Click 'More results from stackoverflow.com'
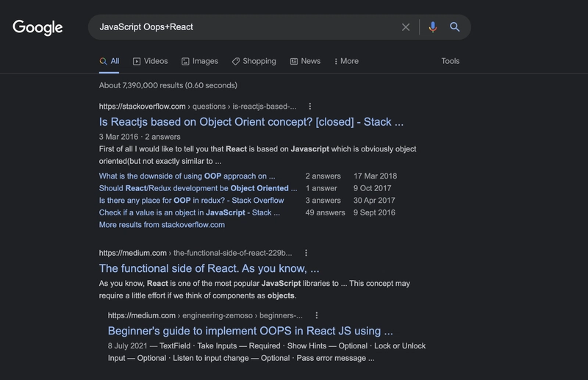 tap(162, 225)
